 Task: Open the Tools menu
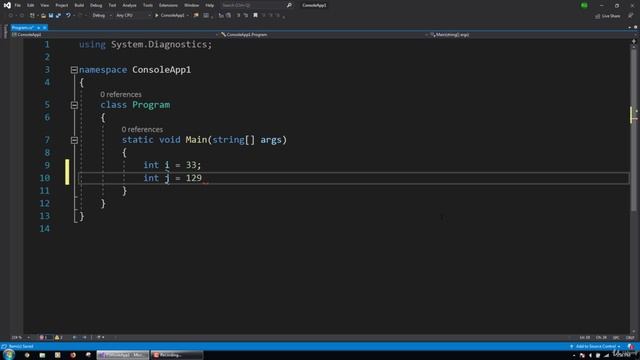[x=148, y=5]
